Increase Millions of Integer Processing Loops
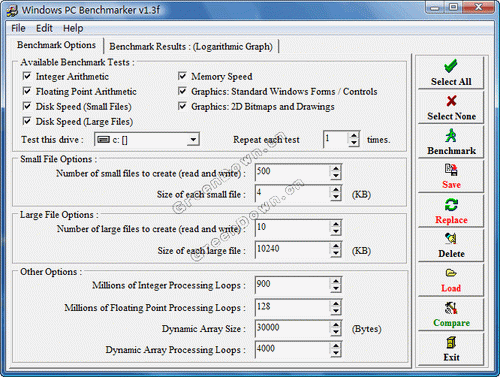 (336, 281)
